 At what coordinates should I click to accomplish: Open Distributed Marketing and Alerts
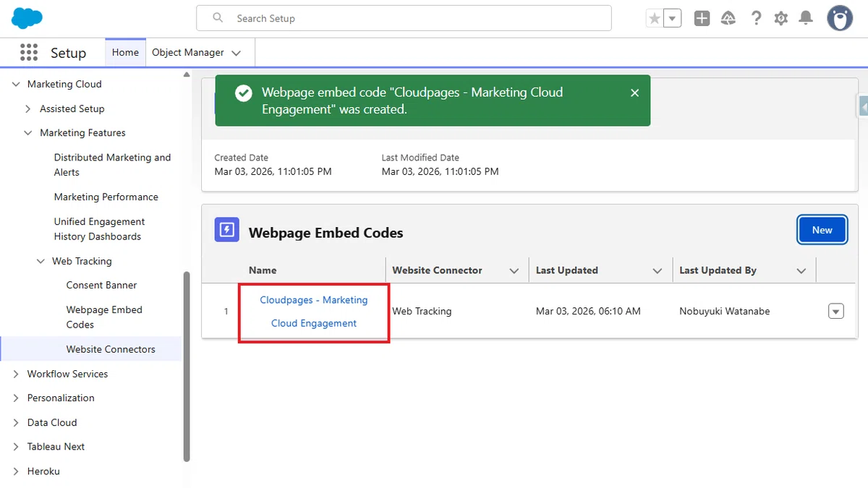point(112,165)
